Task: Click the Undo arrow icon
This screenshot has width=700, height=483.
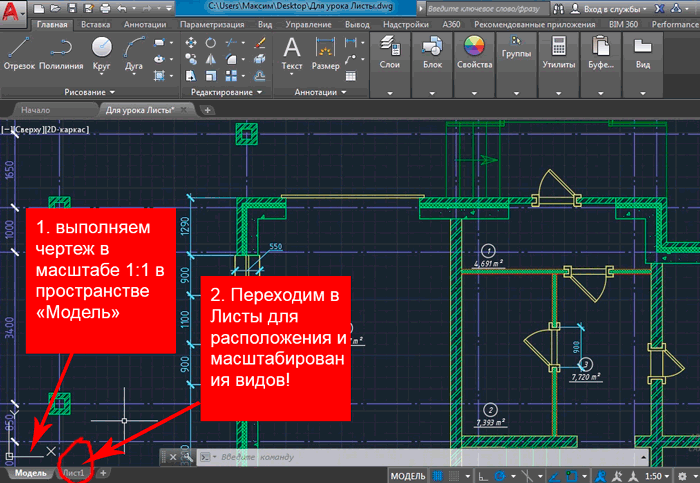Action: (122, 8)
